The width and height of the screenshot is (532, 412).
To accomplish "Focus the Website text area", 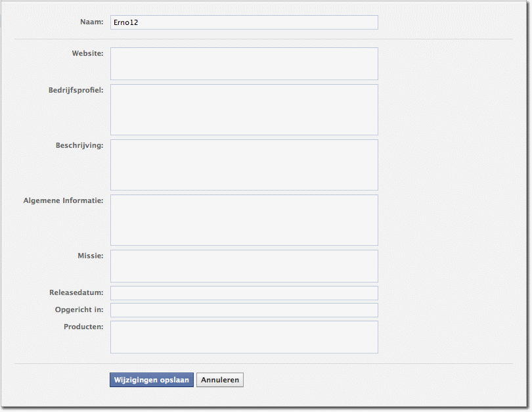I will [x=244, y=64].
